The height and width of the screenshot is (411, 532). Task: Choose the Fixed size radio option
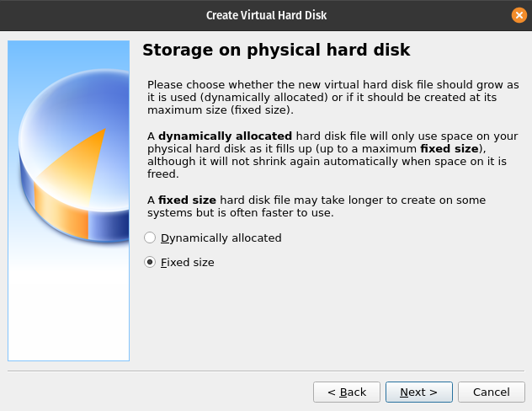[x=151, y=263]
